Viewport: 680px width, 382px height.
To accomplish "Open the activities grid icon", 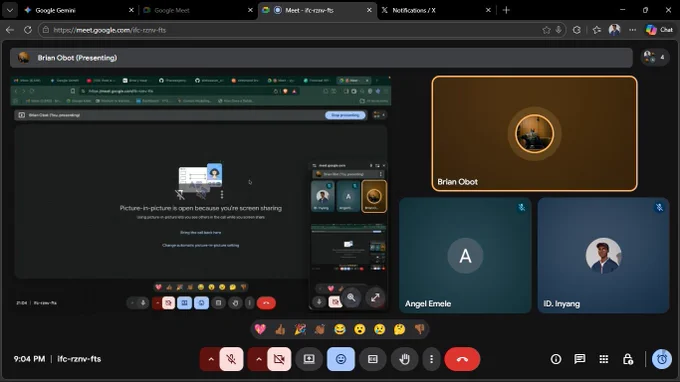I will click(x=604, y=359).
